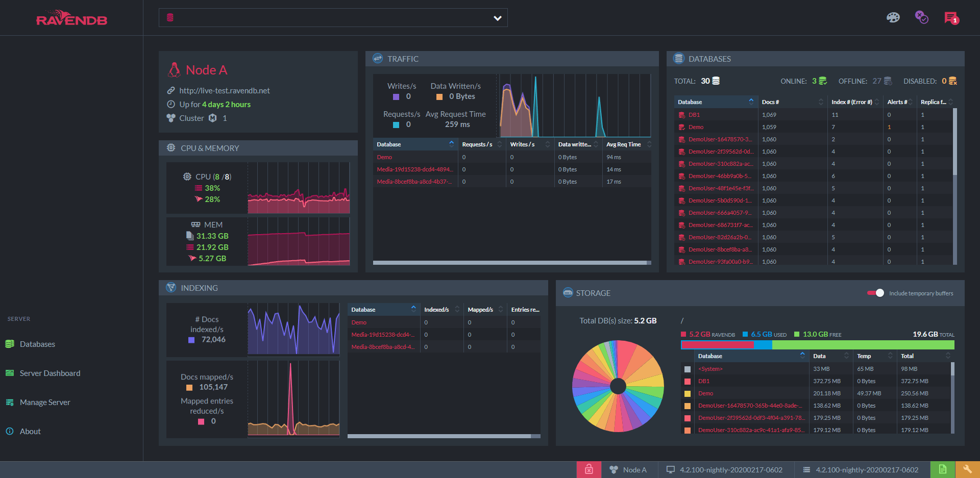Image resolution: width=980 pixels, height=478 pixels.
Task: Click the Traffic table horizontal scrollbar
Action: [x=510, y=263]
